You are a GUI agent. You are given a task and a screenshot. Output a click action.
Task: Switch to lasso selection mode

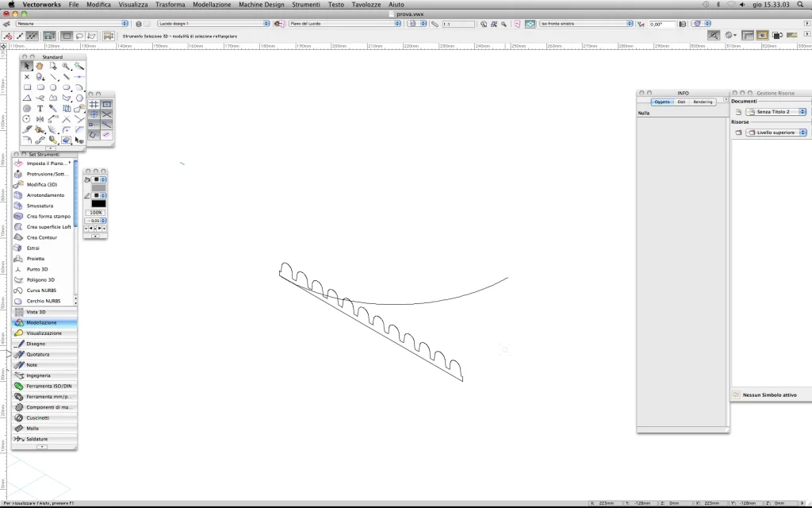(x=79, y=36)
